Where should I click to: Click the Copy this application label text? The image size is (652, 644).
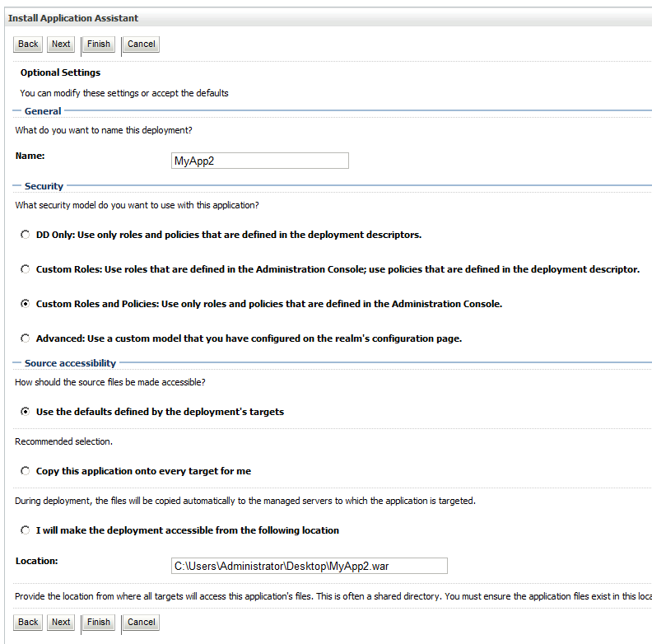(x=143, y=471)
